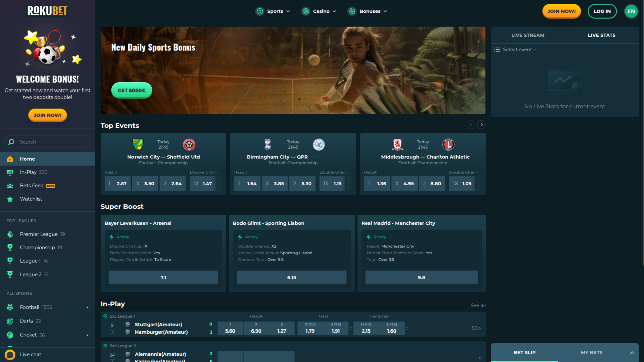This screenshot has height=362, width=644.
Task: Select the 6.15 boost for Bodo Glimt match
Action: [x=291, y=278]
